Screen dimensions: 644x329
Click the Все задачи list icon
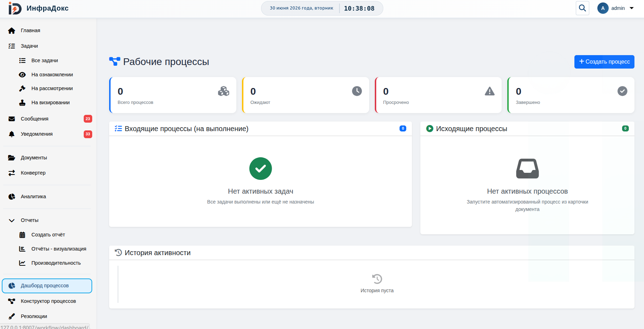(22, 60)
